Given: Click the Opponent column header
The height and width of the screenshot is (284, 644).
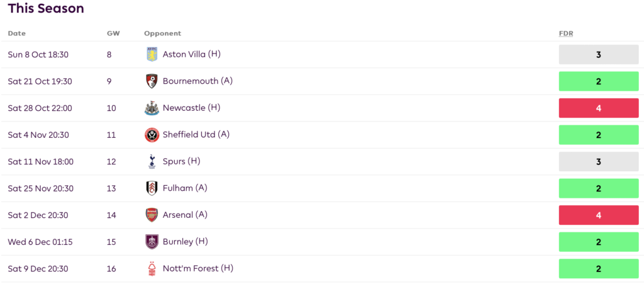Looking at the screenshot, I should point(163,33).
